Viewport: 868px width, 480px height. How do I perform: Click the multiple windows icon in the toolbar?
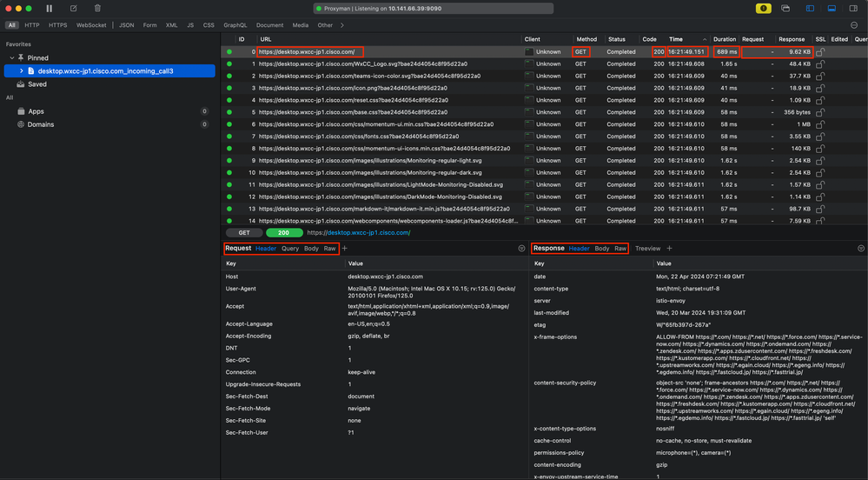pos(785,9)
